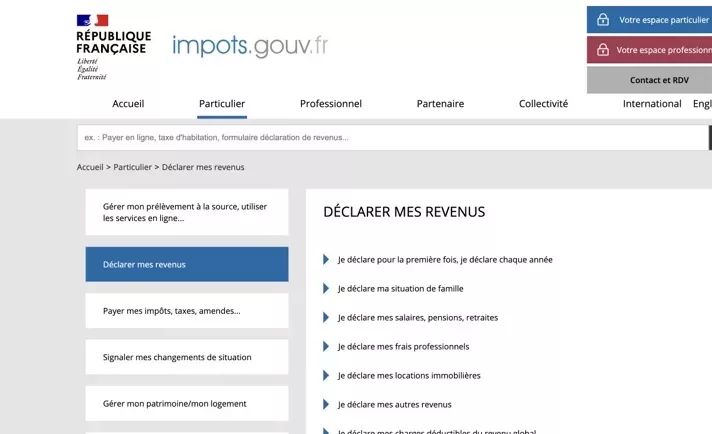Screen dimensions: 712x434
Task: Open the Partenaire navigation tab
Action: pyautogui.click(x=440, y=104)
